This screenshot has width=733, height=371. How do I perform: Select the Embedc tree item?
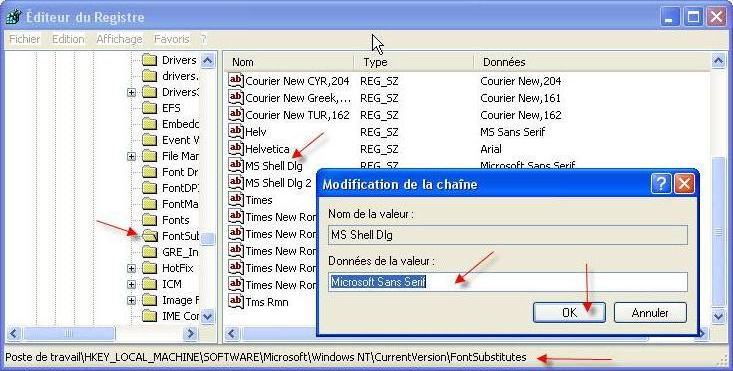pyautogui.click(x=180, y=124)
